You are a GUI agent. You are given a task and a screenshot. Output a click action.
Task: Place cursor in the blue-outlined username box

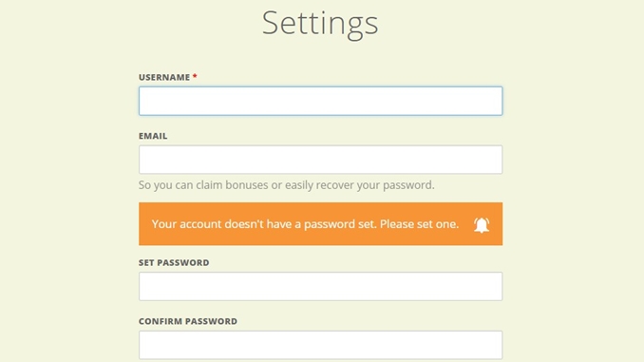pos(320,101)
